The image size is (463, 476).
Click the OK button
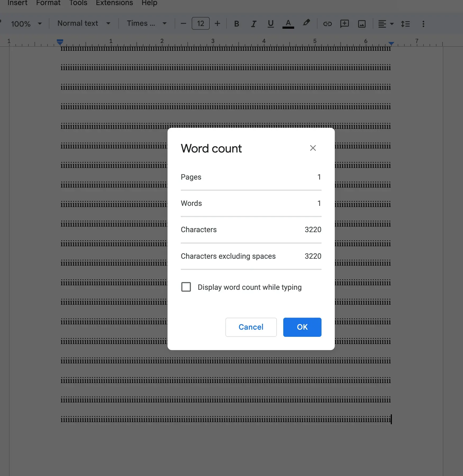pyautogui.click(x=302, y=327)
